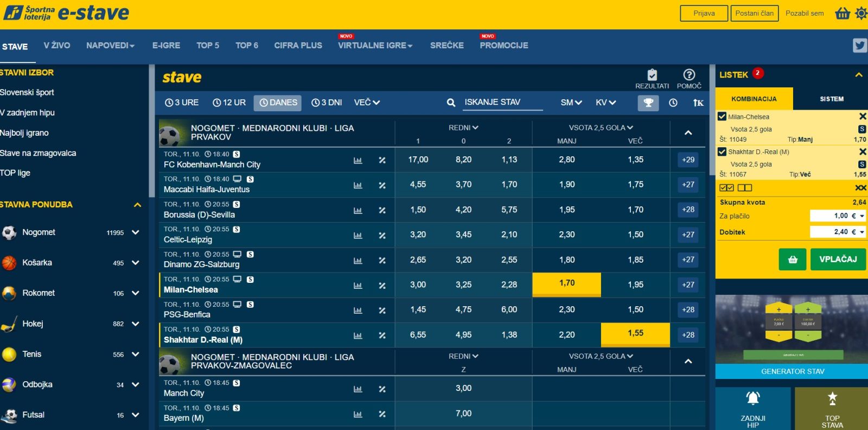
Task: Open the Rezultati clipboard icon
Action: (x=652, y=75)
